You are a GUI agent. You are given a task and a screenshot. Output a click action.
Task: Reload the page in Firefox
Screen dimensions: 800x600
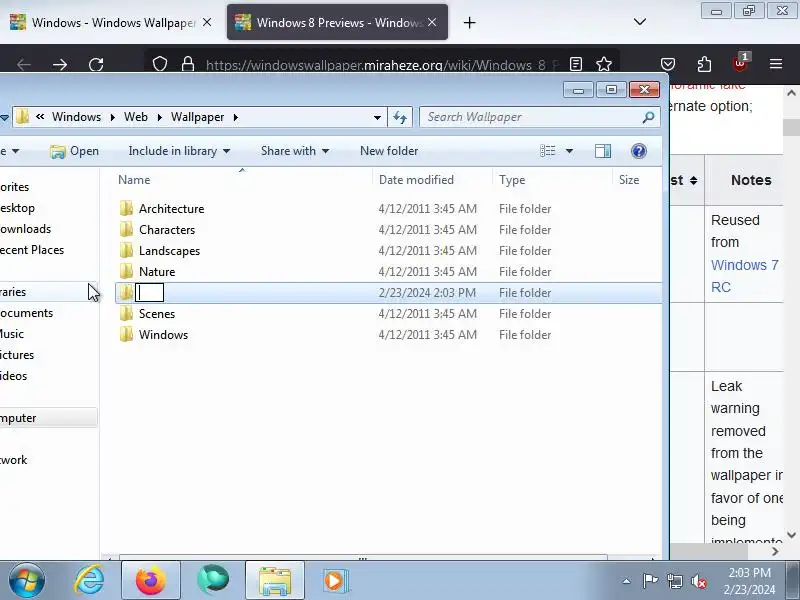pyautogui.click(x=96, y=64)
